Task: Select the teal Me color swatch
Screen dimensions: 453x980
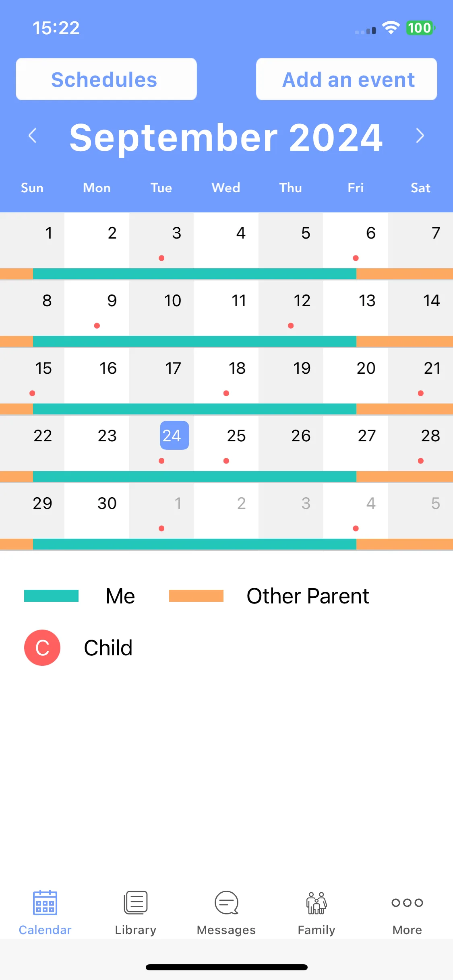Action: 51,596
